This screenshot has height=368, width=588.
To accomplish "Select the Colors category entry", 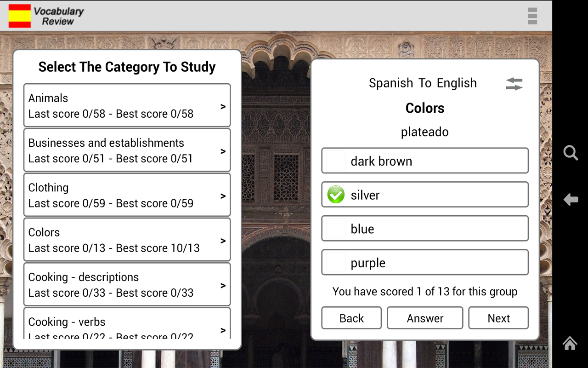I will [127, 240].
